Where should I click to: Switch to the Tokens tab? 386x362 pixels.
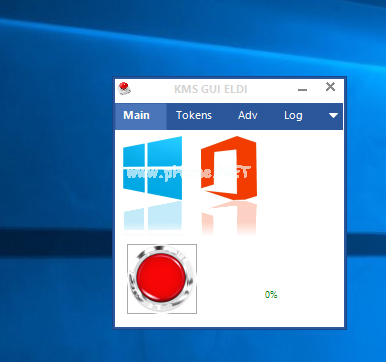click(x=194, y=116)
